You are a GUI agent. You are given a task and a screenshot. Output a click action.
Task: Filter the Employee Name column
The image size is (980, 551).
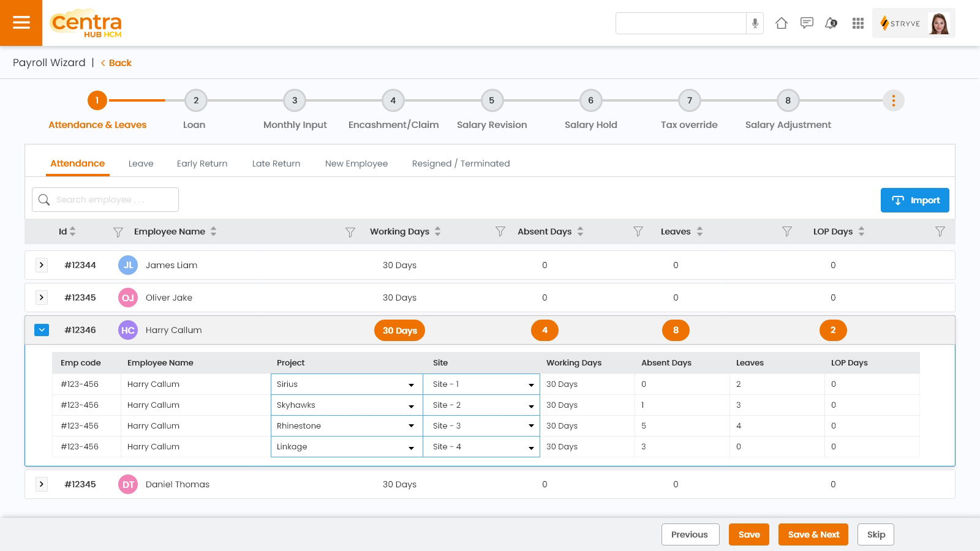coord(350,232)
